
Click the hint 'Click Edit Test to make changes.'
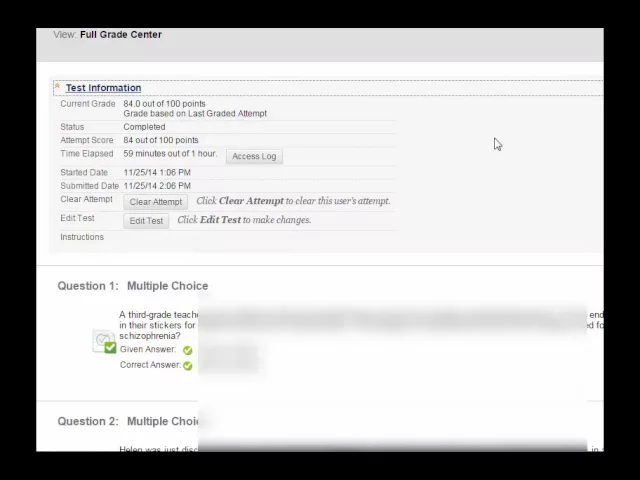[x=244, y=220]
